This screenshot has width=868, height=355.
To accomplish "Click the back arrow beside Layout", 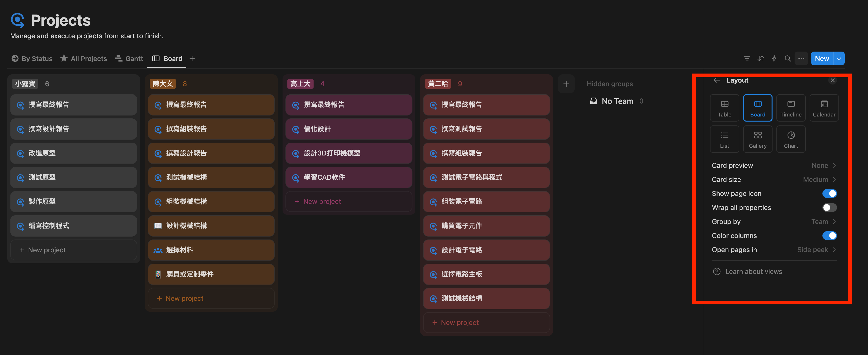I will (x=716, y=80).
